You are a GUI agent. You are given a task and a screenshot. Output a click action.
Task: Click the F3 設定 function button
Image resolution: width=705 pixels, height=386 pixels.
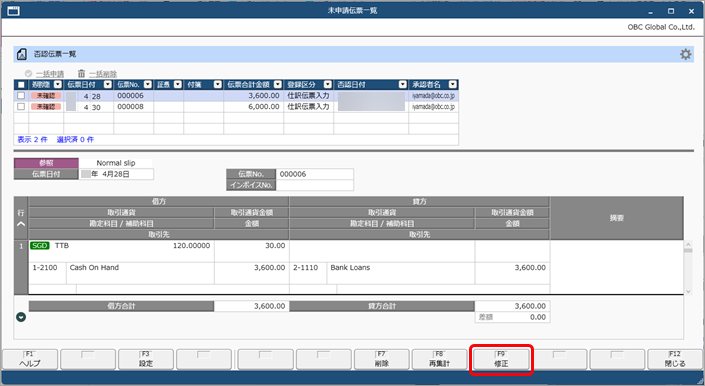click(x=146, y=359)
